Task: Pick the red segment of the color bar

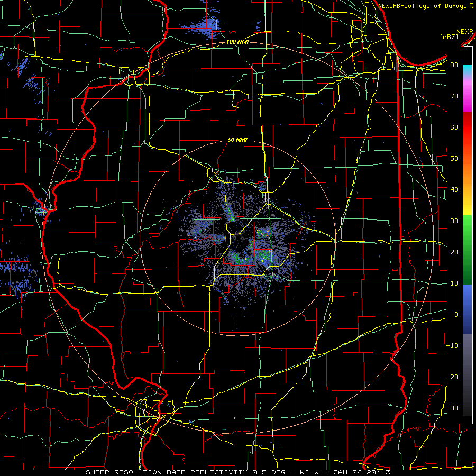Action: coord(467,127)
